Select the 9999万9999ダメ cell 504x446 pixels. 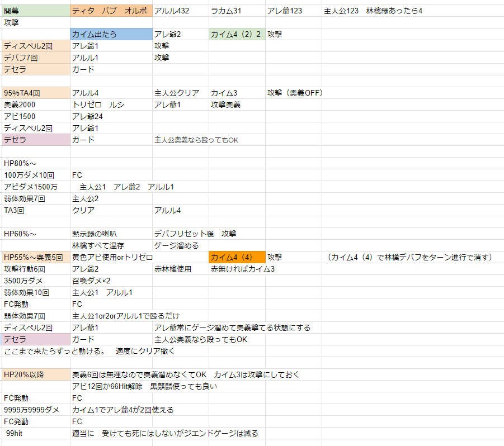36,410
